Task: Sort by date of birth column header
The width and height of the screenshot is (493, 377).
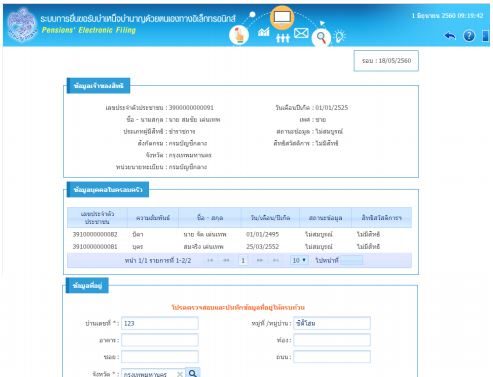Action: tap(270, 218)
